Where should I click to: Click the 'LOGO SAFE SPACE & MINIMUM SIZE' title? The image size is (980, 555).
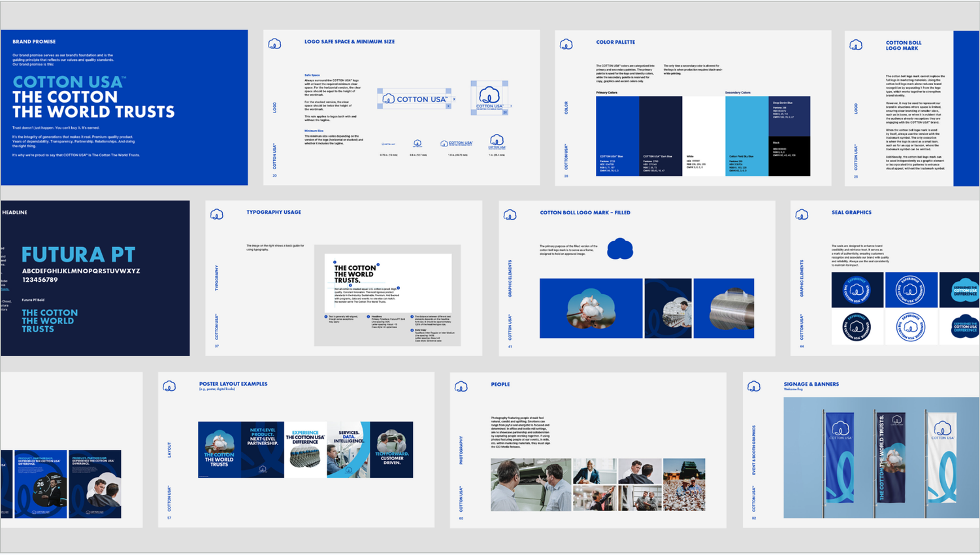pyautogui.click(x=350, y=41)
